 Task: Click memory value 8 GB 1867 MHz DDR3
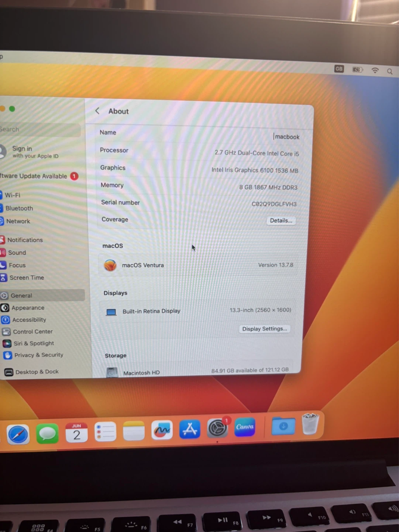[x=268, y=187]
